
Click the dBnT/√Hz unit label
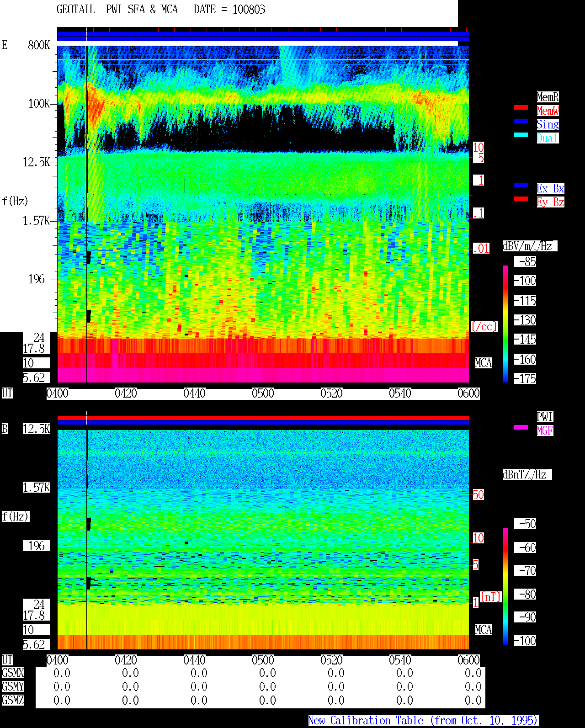[x=527, y=474]
